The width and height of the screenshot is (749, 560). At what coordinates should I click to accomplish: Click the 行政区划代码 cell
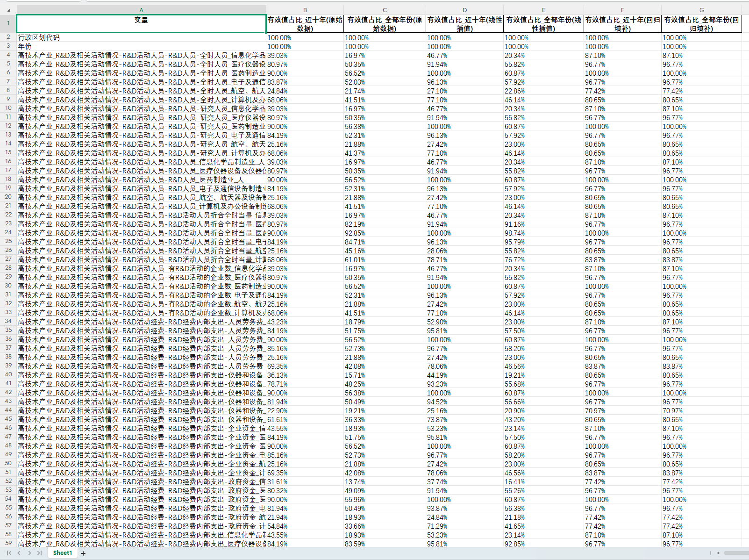(x=141, y=37)
